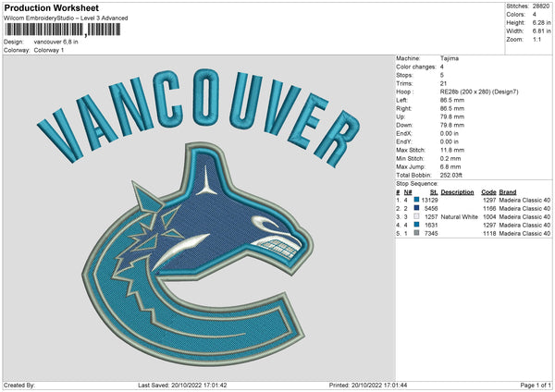Click the teal swatch beside 1631 stitches

tap(416, 225)
